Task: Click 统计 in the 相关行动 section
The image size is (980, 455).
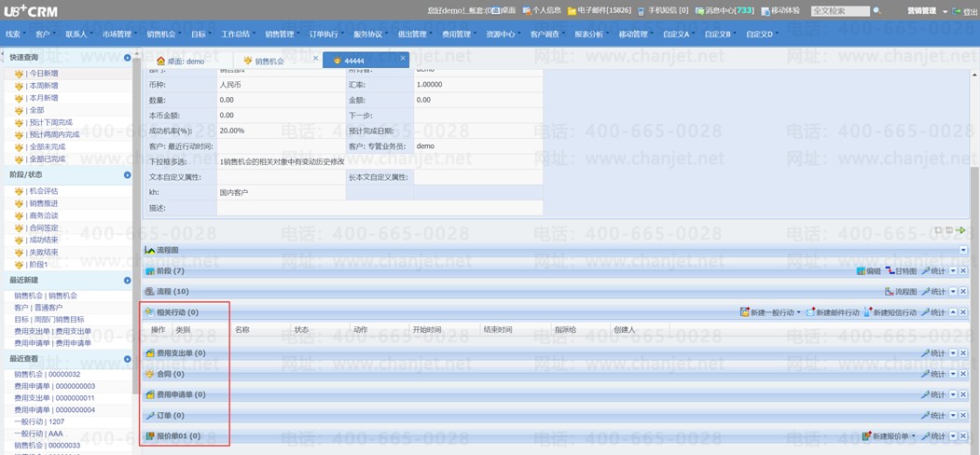Action: point(933,312)
